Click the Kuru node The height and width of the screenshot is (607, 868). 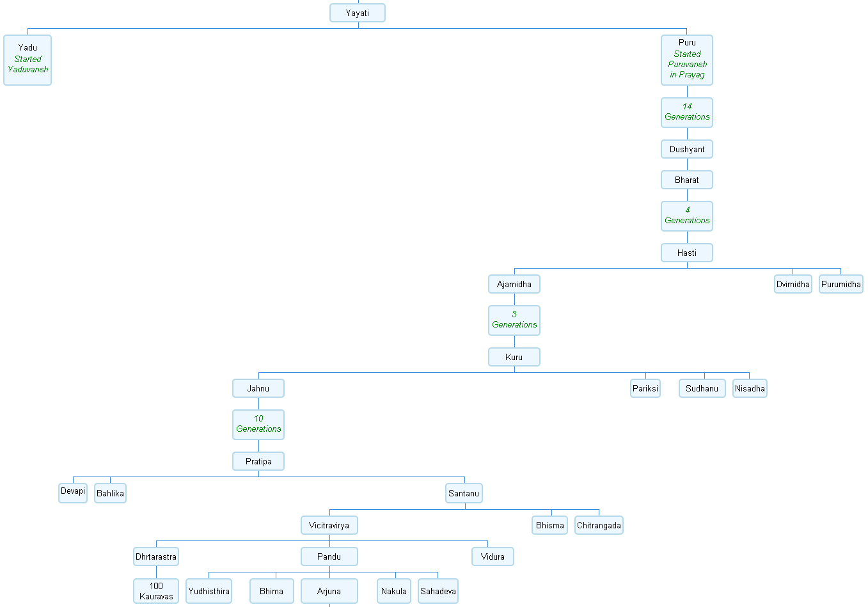tap(514, 356)
